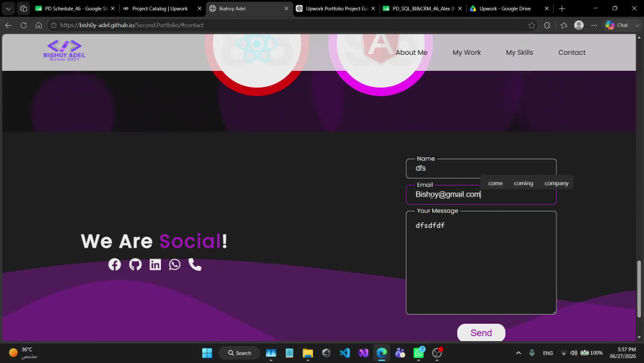Choose the 'company' autocomplete suggestion
Screen dimensions: 644x363
[556, 183]
